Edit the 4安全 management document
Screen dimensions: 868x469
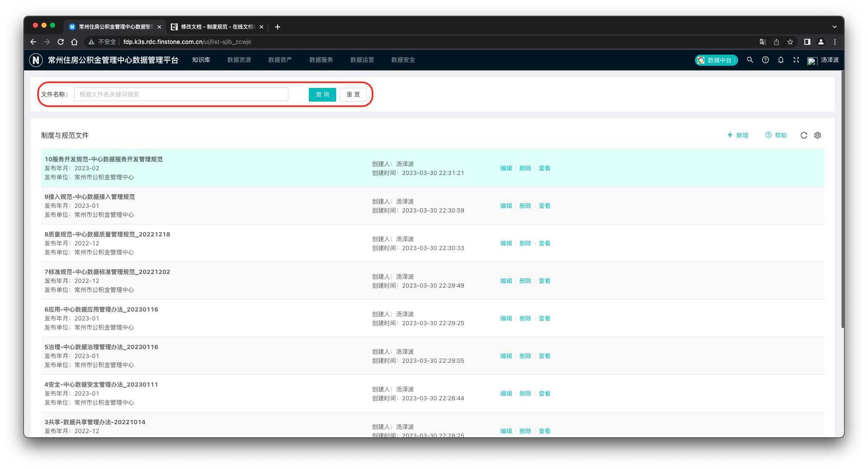506,393
